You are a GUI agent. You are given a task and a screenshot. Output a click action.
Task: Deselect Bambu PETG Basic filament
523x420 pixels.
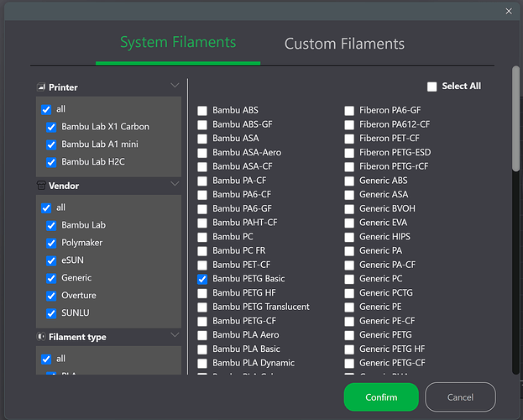tap(202, 279)
